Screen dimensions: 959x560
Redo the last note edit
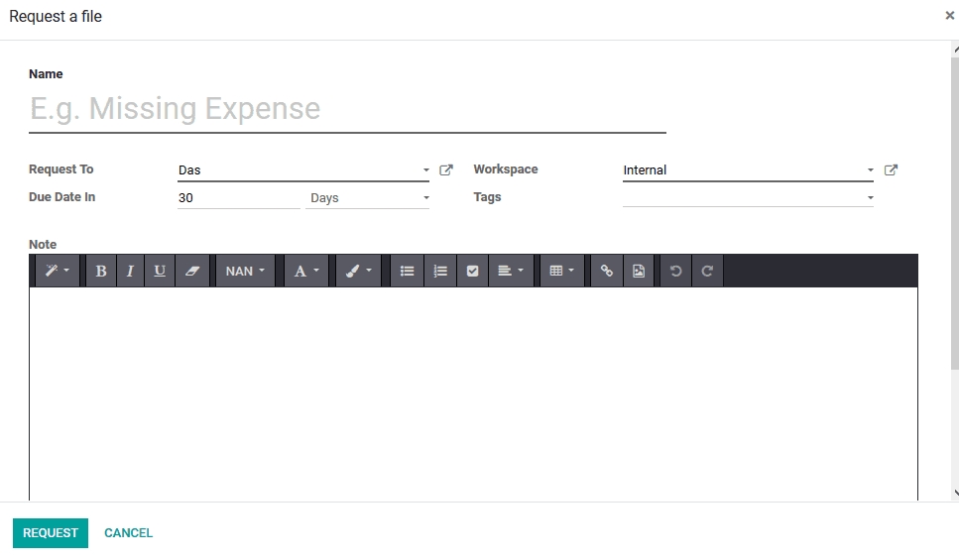707,271
